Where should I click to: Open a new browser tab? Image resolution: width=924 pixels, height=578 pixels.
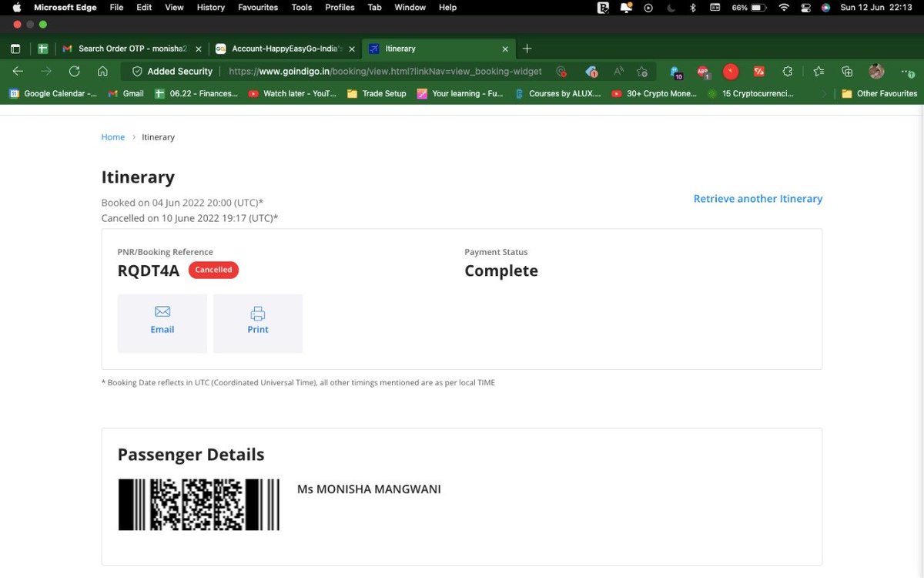click(527, 49)
